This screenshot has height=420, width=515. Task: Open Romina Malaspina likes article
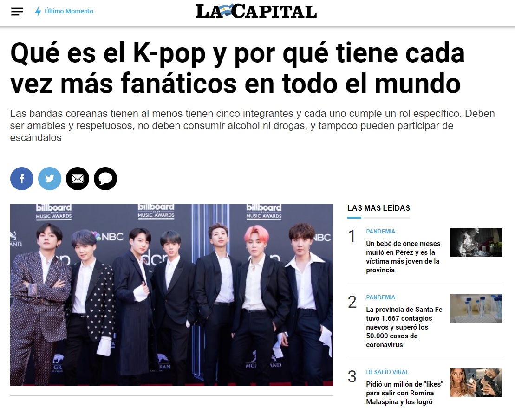pos(404,393)
